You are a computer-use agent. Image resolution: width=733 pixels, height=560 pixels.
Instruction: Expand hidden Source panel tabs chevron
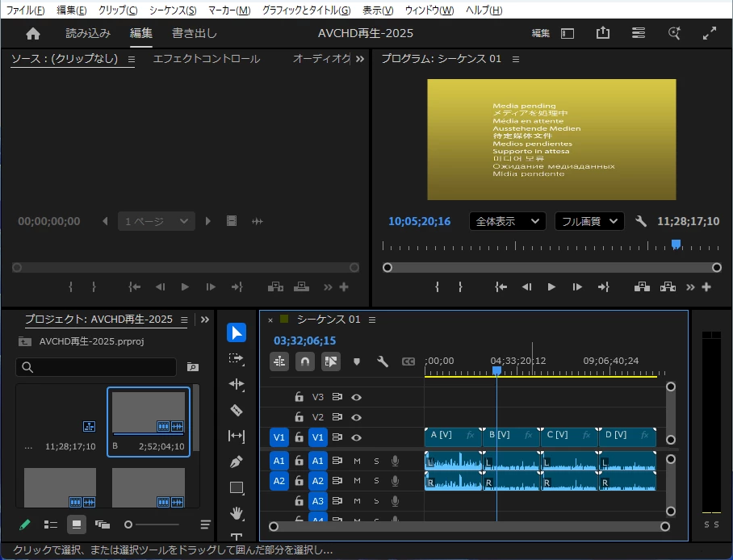(x=359, y=59)
